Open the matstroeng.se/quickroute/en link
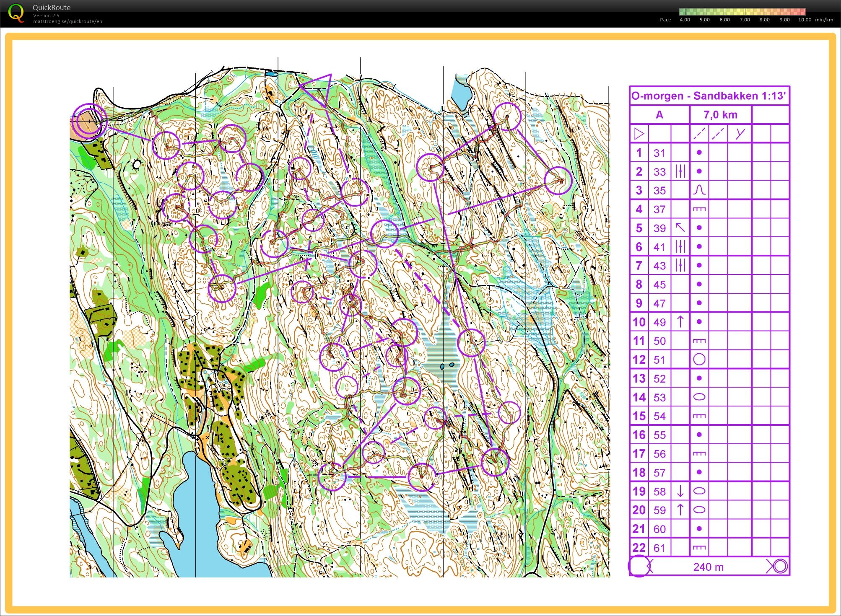841x616 pixels. point(67,21)
